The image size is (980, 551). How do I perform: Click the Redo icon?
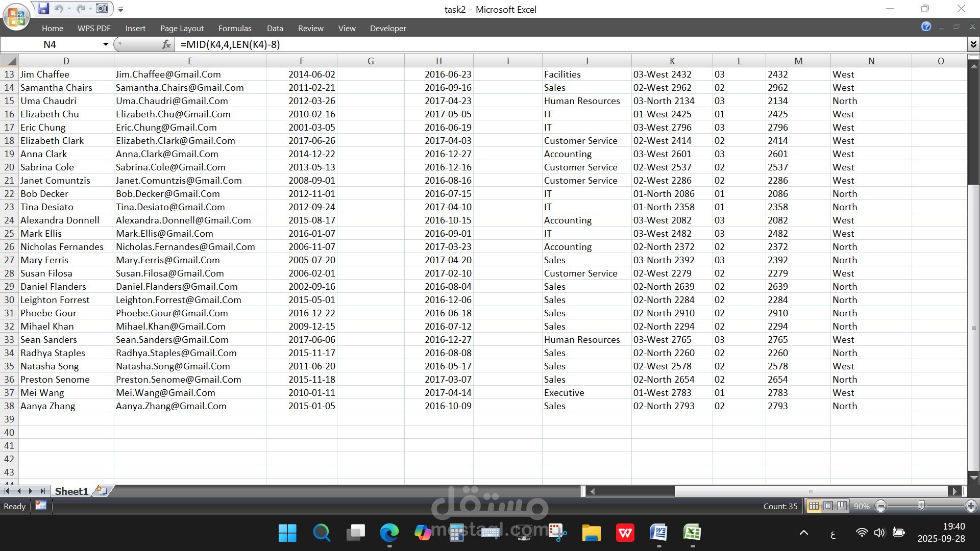80,8
